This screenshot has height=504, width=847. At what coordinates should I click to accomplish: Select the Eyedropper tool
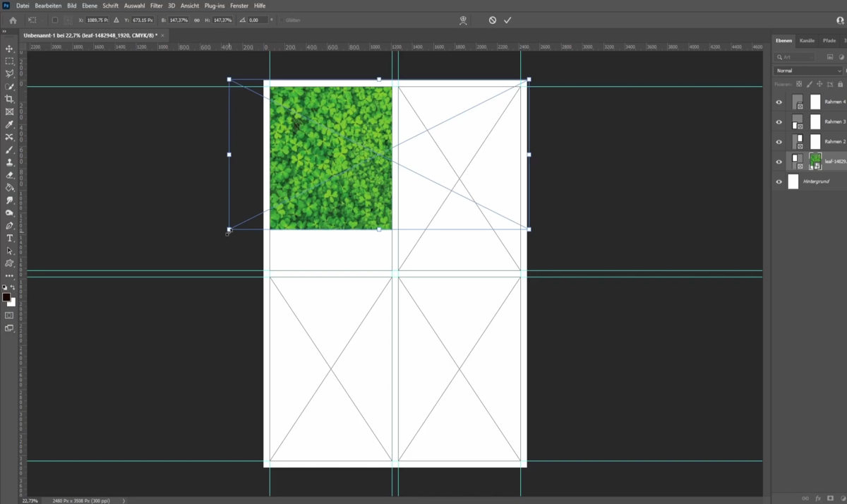pyautogui.click(x=9, y=124)
